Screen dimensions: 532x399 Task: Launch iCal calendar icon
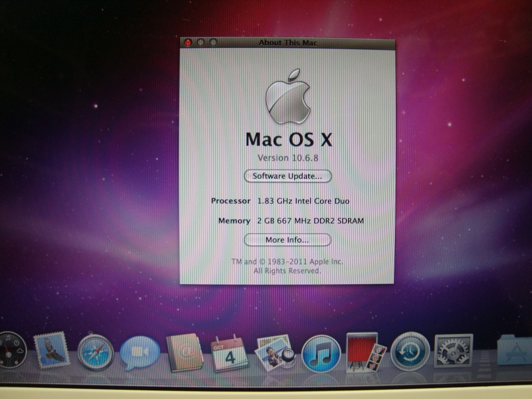230,353
